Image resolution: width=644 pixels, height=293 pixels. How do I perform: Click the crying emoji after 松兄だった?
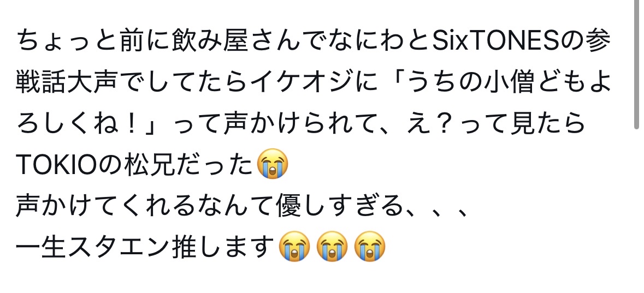[x=273, y=164]
